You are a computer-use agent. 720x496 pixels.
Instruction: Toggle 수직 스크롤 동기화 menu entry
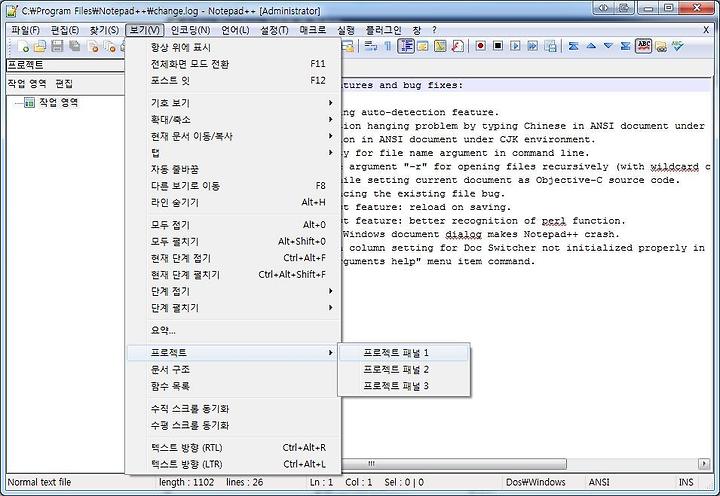pos(233,408)
